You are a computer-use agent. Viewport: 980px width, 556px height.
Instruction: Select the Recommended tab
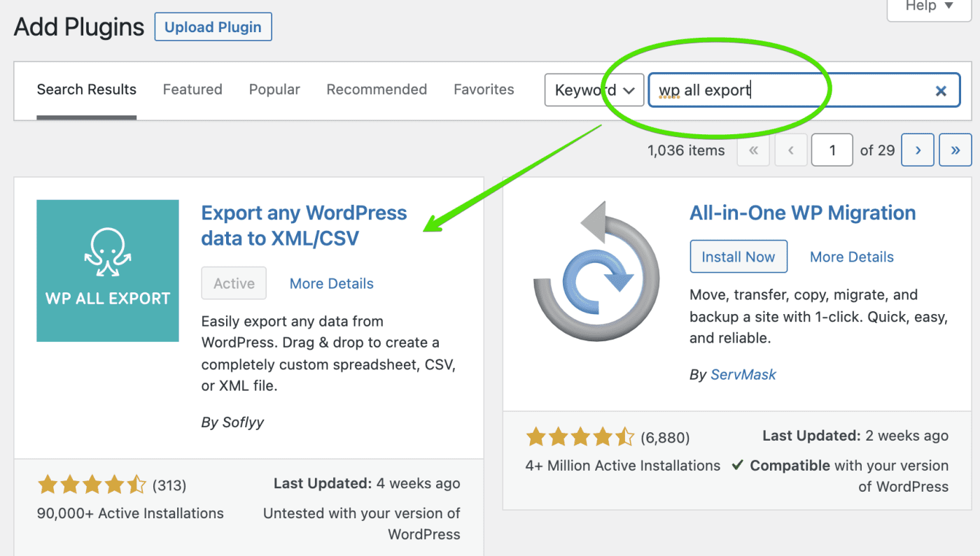[x=377, y=90]
